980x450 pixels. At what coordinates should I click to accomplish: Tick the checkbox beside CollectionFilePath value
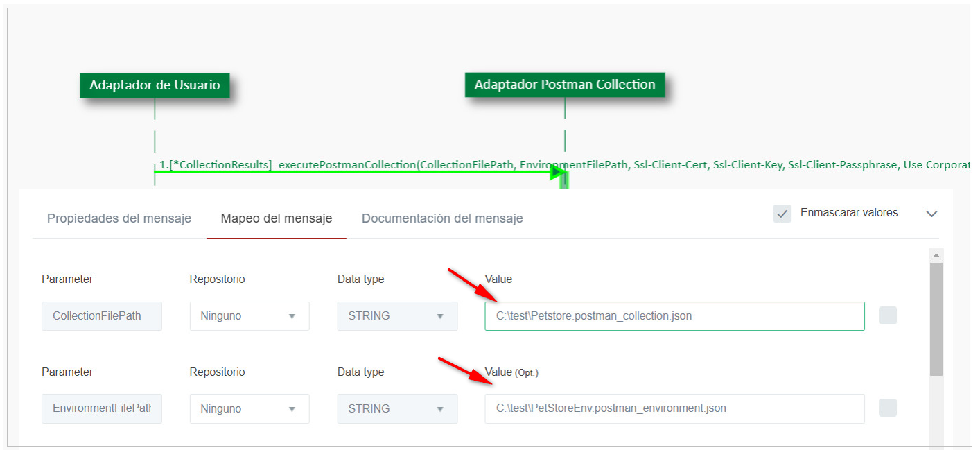coord(887,316)
